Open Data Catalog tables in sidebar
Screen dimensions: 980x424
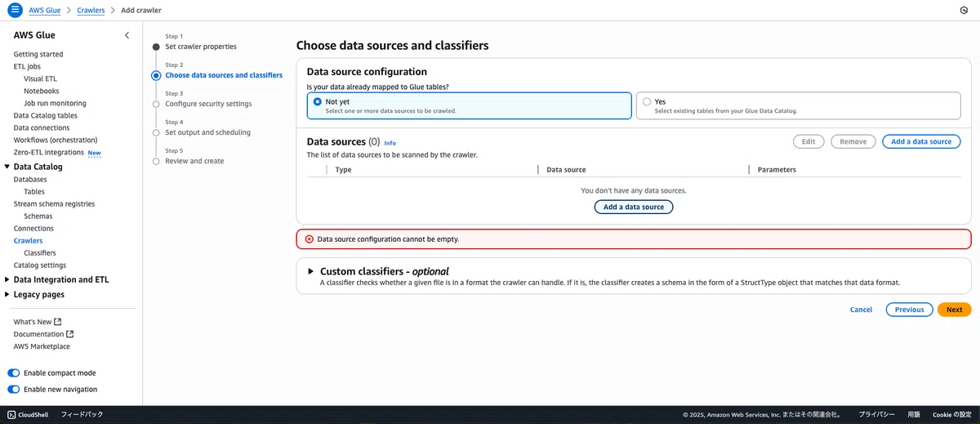click(x=46, y=115)
